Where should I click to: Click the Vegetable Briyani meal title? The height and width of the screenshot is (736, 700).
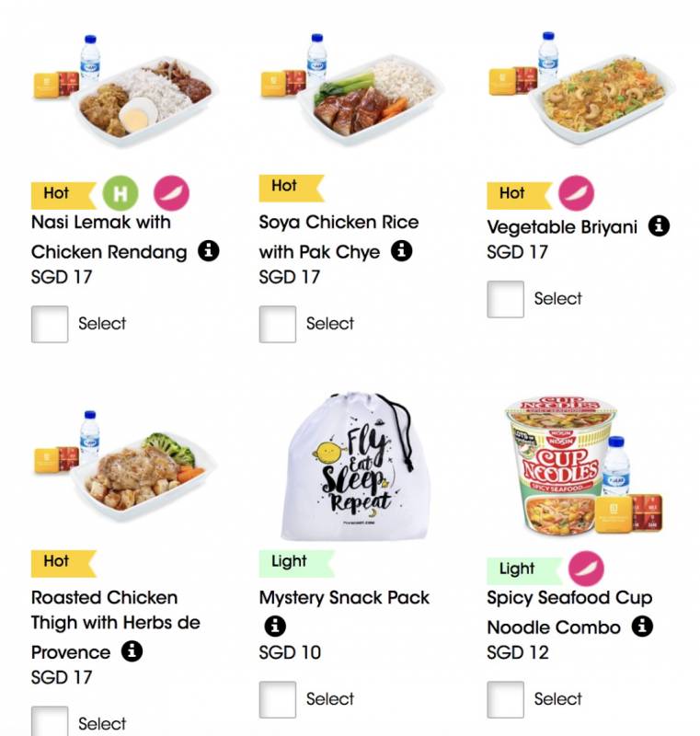(x=562, y=227)
